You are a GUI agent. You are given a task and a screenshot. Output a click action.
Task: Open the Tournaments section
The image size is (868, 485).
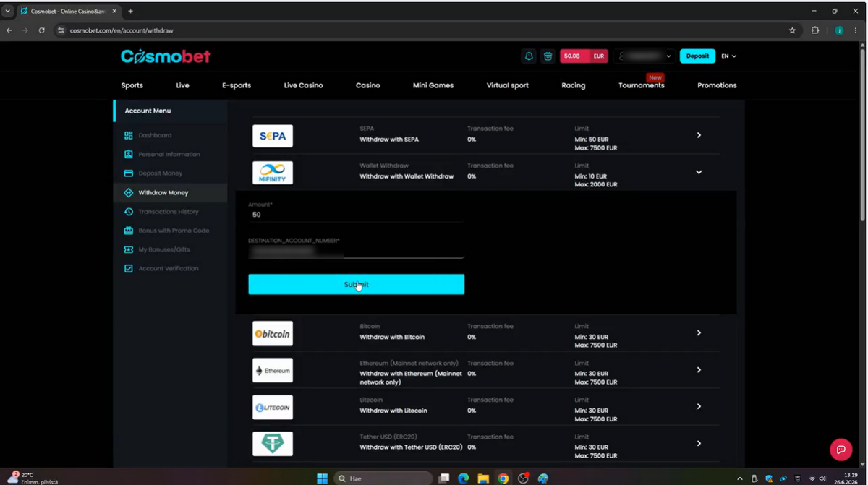point(641,85)
